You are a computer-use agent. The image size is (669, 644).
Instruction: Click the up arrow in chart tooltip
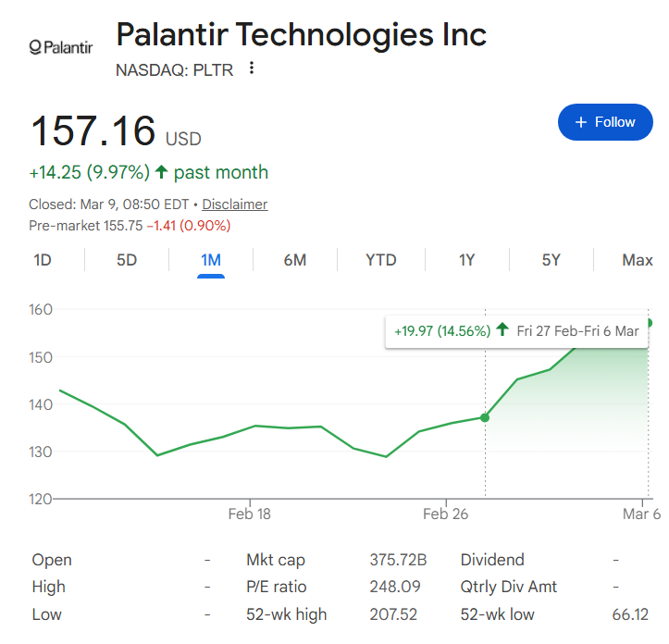502,330
